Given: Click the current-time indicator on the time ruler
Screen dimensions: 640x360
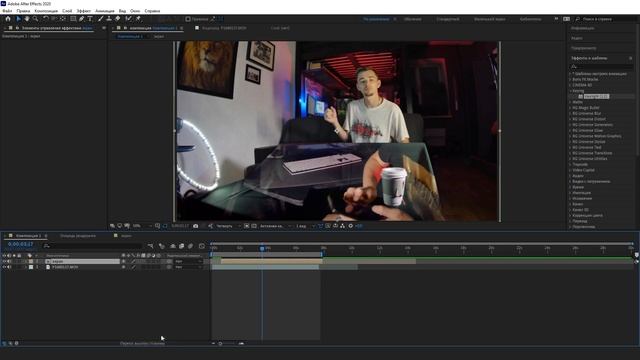Looking at the screenshot, I should pos(262,248).
